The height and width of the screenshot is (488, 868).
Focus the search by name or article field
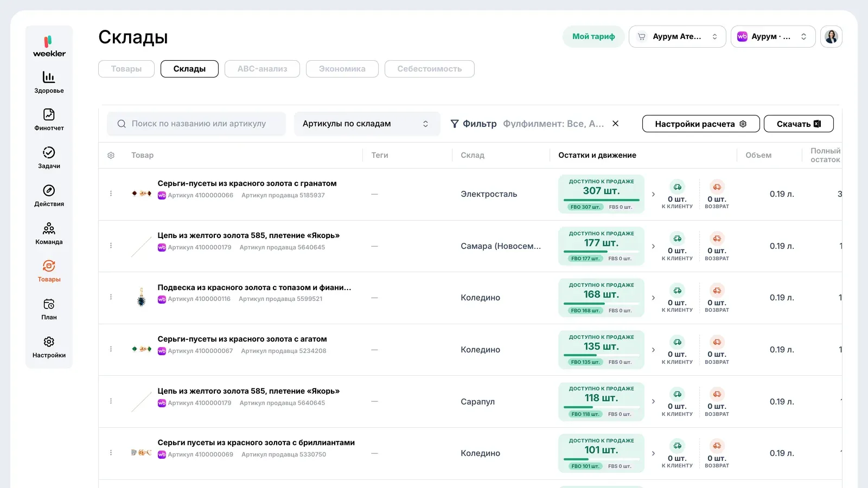[196, 124]
